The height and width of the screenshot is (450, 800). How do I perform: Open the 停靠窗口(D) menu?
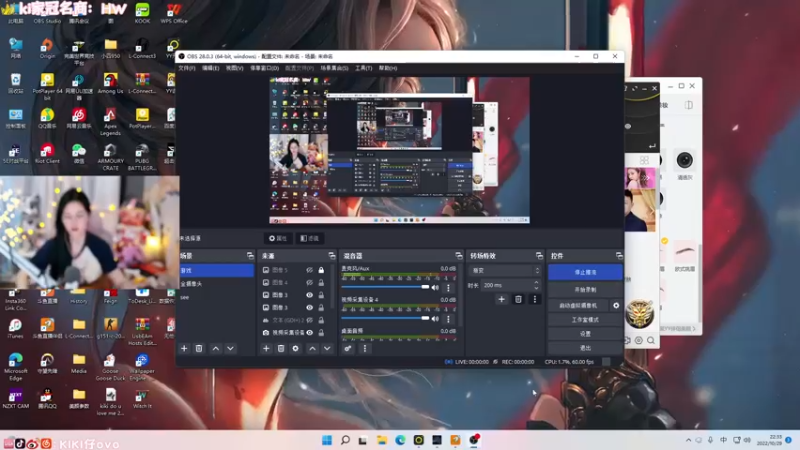click(264, 68)
